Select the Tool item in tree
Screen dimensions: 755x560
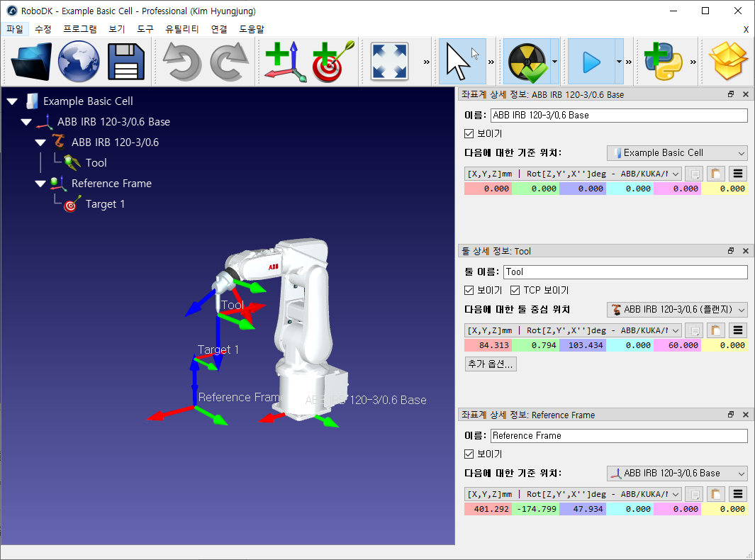click(x=96, y=163)
